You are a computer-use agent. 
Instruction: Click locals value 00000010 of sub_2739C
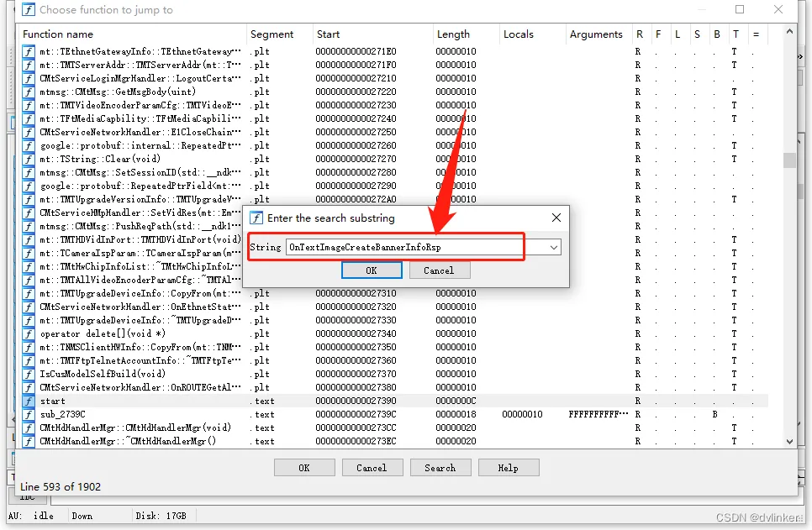coord(522,415)
